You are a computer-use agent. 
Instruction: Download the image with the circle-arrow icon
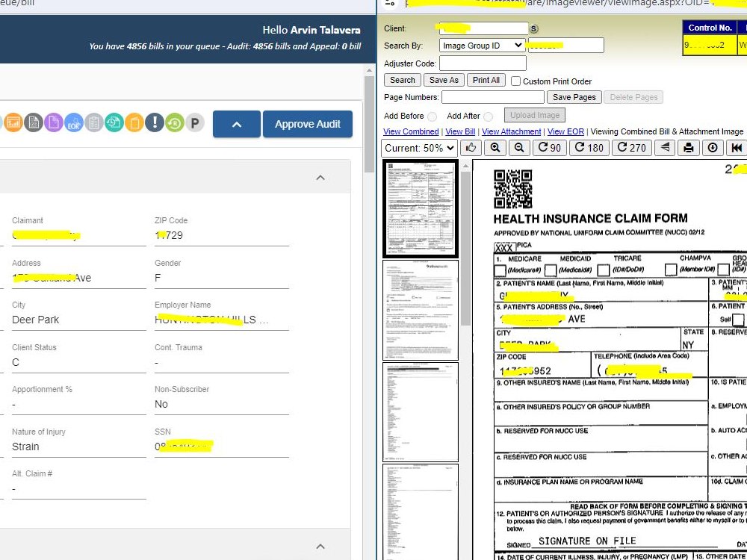pyautogui.click(x=713, y=148)
